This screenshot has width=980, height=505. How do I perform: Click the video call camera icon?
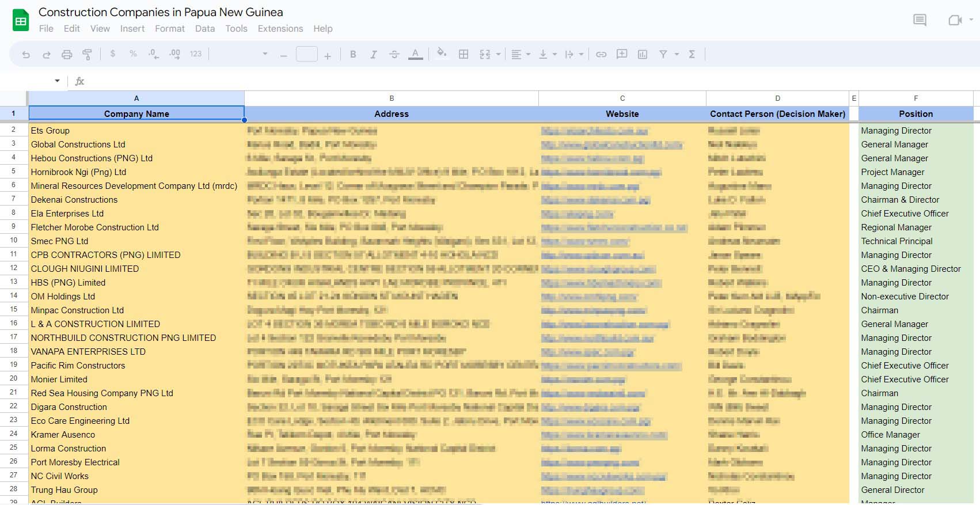pos(955,21)
